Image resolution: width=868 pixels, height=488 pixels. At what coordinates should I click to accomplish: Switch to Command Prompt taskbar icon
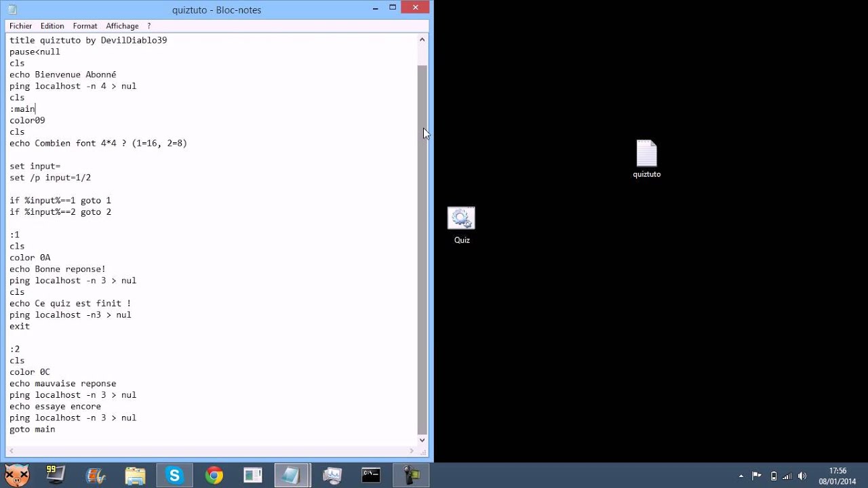371,476
